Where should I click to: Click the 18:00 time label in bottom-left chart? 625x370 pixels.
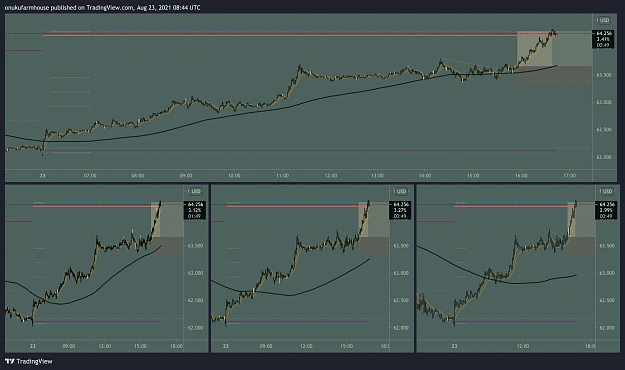(x=176, y=346)
